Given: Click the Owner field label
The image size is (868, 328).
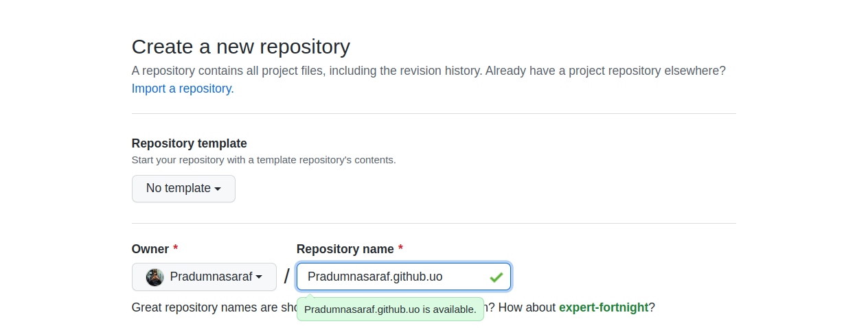Looking at the screenshot, I should click(150, 249).
